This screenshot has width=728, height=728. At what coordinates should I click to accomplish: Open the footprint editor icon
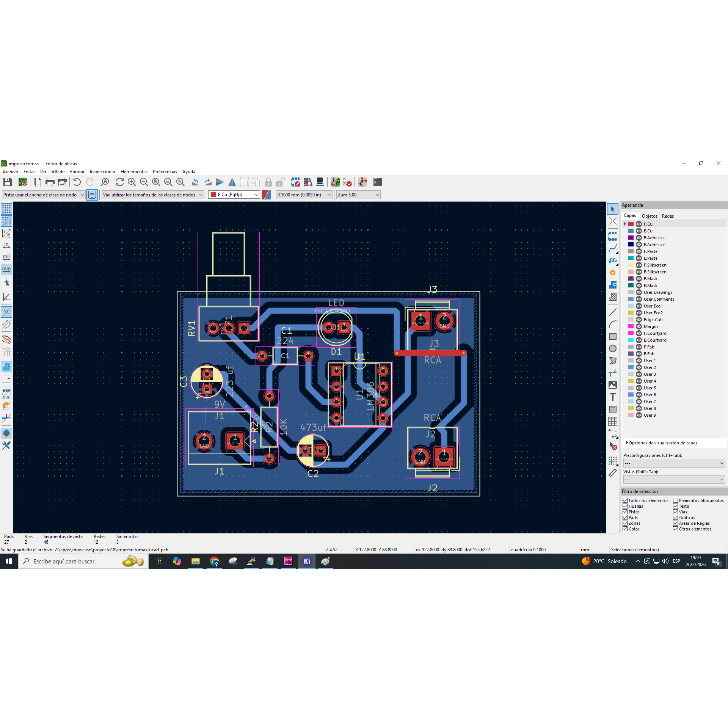296,182
